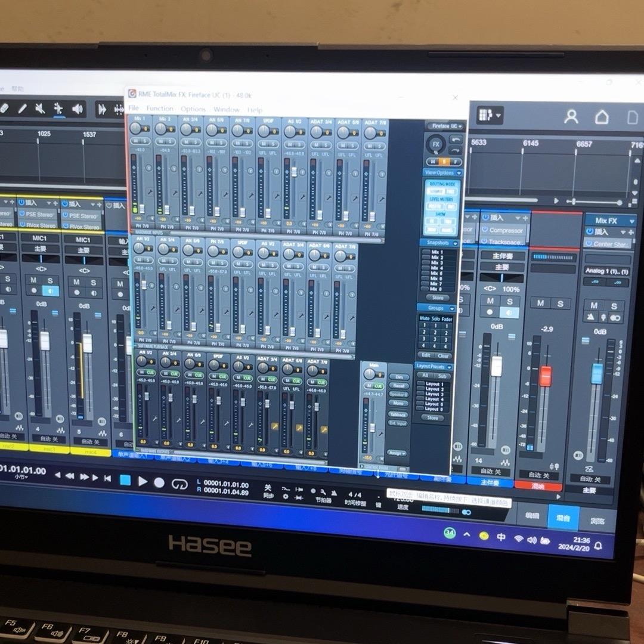This screenshot has height=644, width=644.
Task: Open the user account icon at top right
Action: (571, 117)
